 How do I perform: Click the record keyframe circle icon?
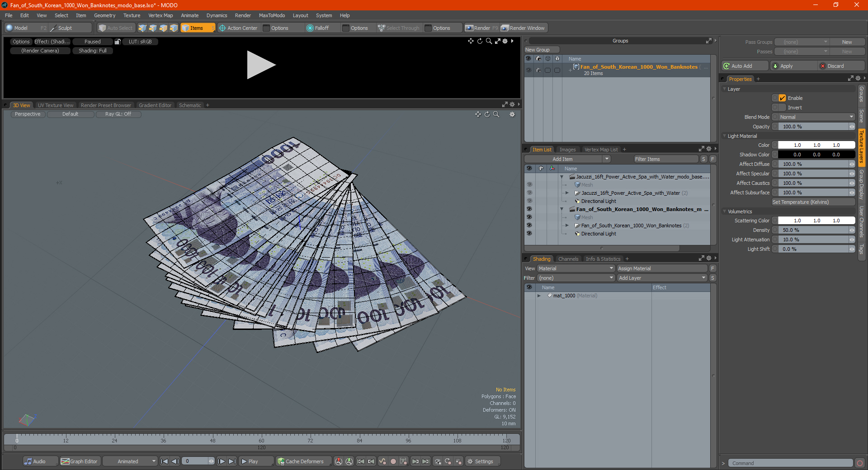(x=393, y=461)
